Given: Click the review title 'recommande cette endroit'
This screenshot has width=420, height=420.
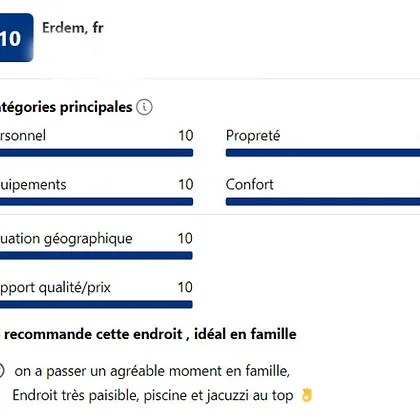Looking at the screenshot, I should click(x=93, y=334).
